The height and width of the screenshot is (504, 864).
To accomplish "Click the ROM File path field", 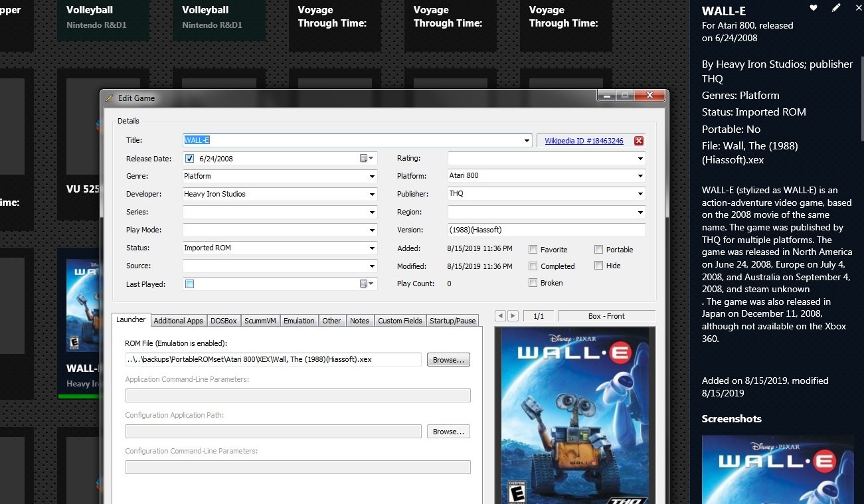I will [274, 359].
